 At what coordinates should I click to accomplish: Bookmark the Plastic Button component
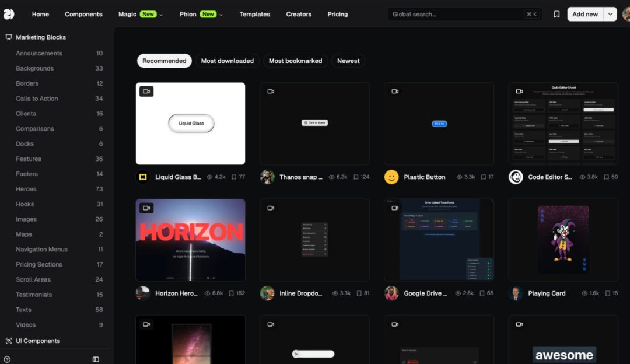(x=484, y=177)
